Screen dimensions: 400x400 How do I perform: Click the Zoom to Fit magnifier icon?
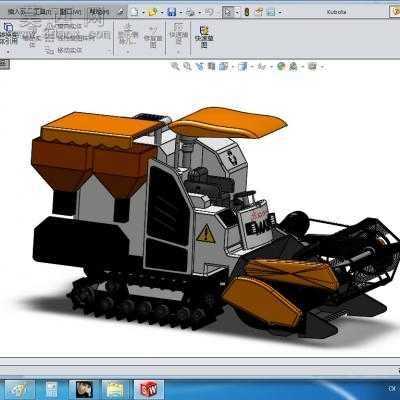pyautogui.click(x=175, y=66)
